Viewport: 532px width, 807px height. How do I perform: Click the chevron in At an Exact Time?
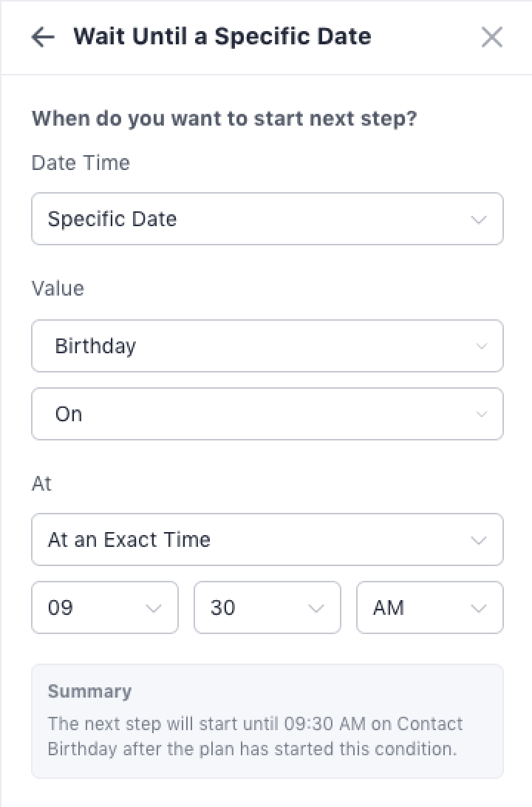(x=479, y=540)
